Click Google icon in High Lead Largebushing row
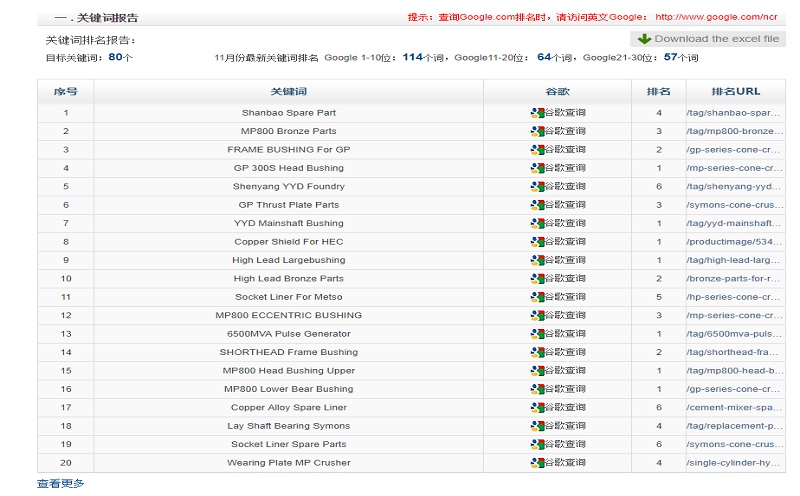This screenshot has height=496, width=800. [537, 260]
